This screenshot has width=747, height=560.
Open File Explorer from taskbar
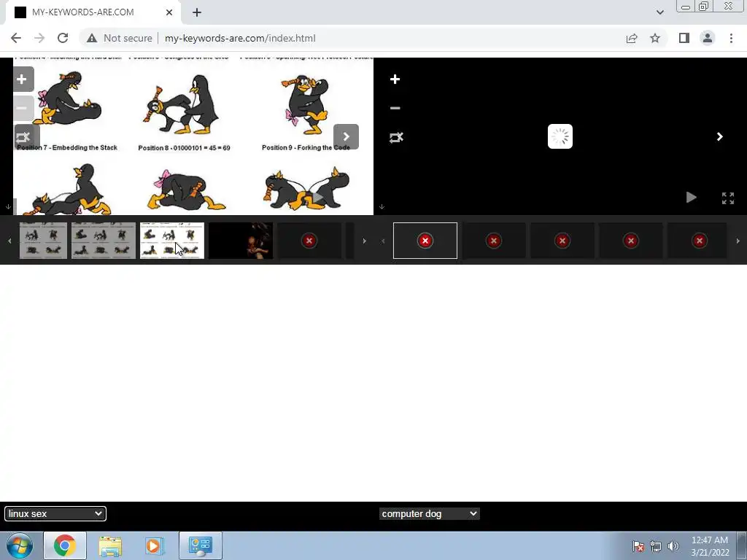coord(110,545)
